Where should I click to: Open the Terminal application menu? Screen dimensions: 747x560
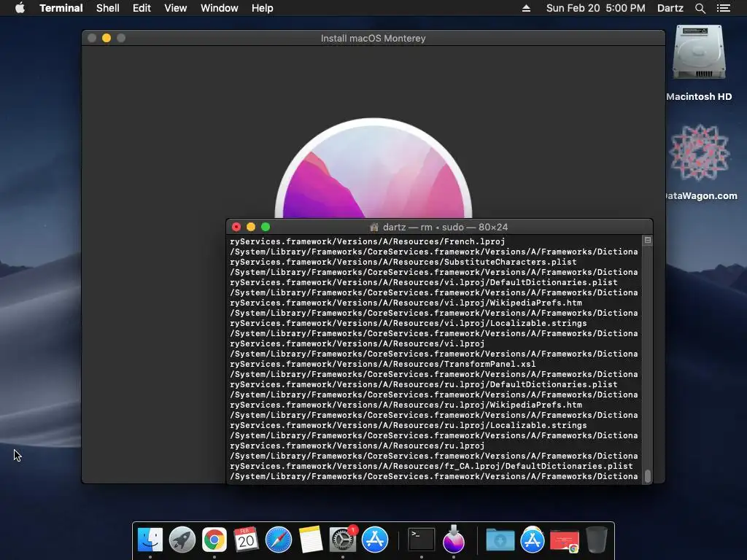[x=61, y=8]
